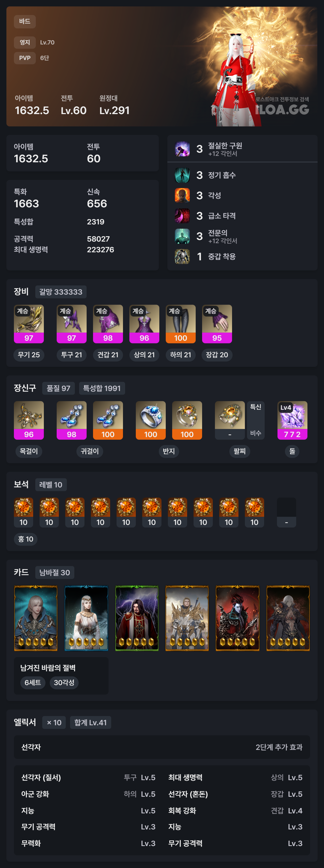Image resolution: width=324 pixels, height=868 pixels.
Task: Click the 합계 Lv.41 elixir tag
Action: [x=91, y=722]
